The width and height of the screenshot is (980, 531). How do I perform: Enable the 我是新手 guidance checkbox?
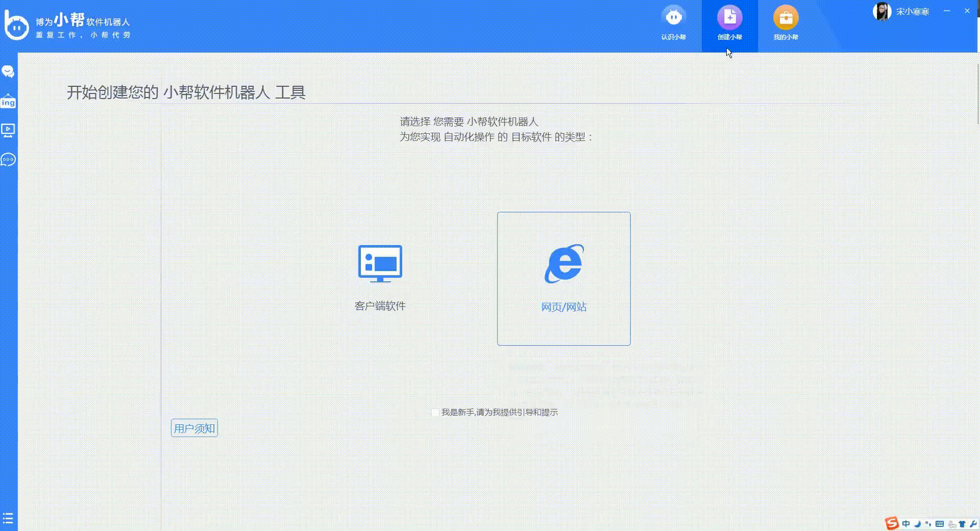coord(435,412)
